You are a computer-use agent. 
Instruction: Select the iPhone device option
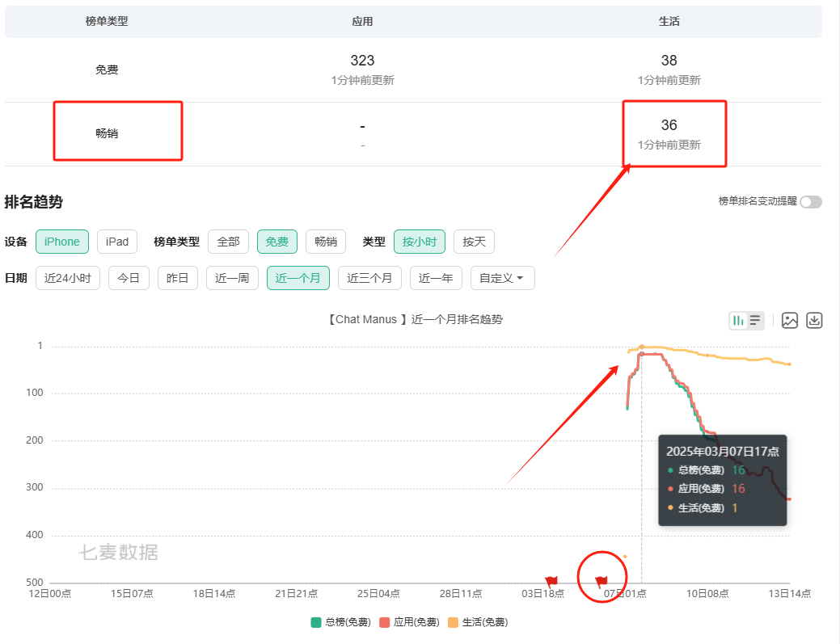point(62,242)
